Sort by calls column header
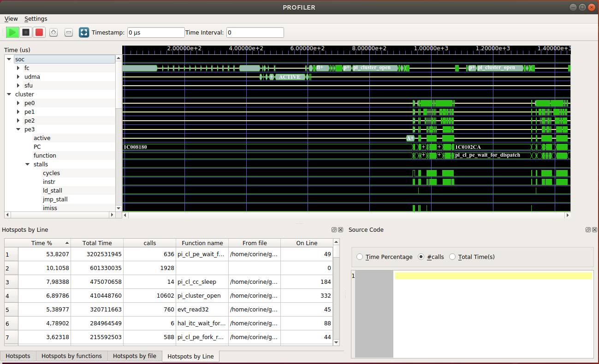 tap(150, 243)
